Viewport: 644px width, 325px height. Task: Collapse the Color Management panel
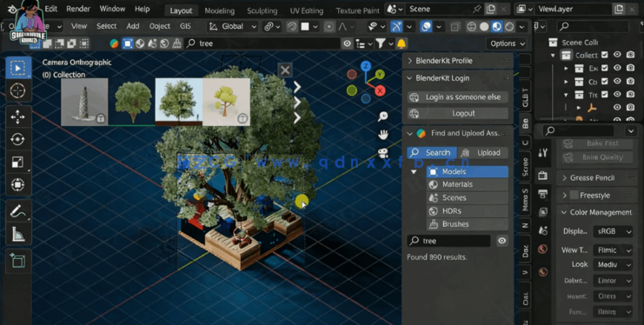(598, 212)
